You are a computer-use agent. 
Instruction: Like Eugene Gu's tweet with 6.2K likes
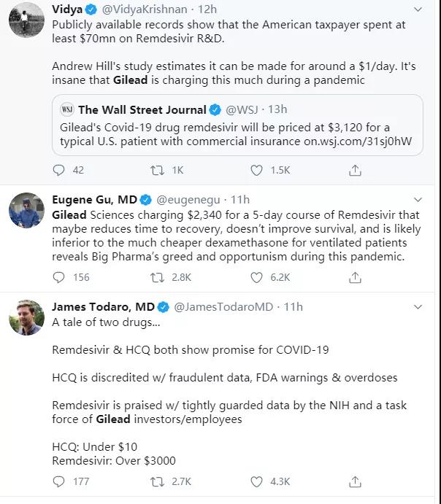[x=256, y=277]
